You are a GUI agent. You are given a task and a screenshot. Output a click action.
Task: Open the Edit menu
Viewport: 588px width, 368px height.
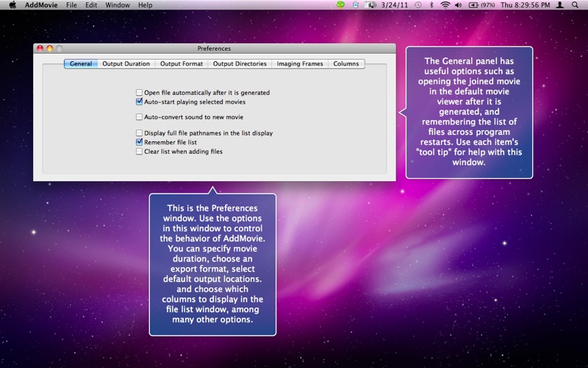(91, 5)
